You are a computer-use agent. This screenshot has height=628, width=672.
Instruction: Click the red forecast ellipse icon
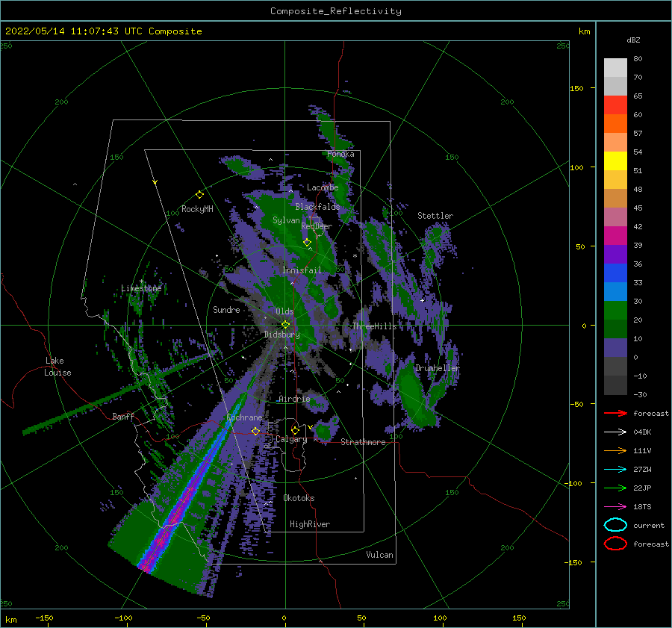tap(615, 544)
